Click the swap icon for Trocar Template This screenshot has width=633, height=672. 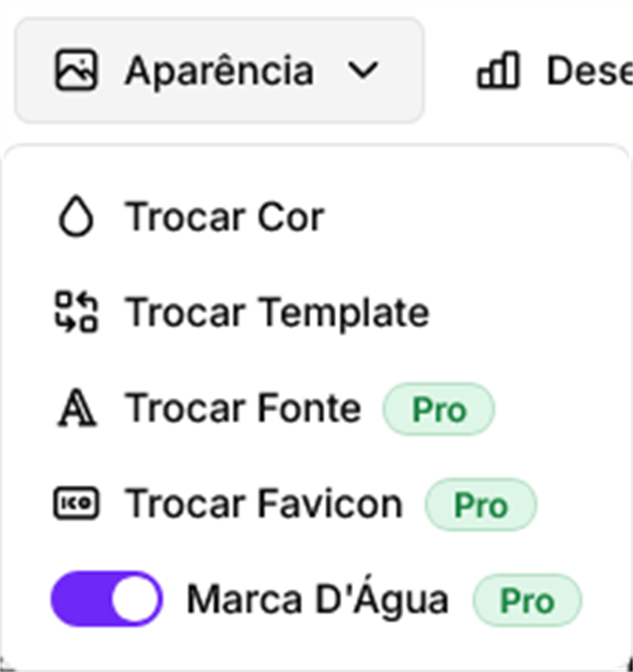click(76, 312)
